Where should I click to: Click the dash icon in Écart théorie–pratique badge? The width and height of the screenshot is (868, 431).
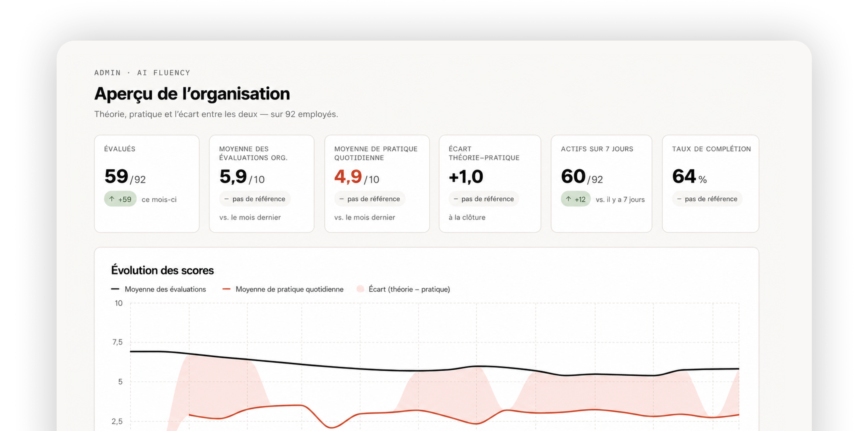[456, 199]
